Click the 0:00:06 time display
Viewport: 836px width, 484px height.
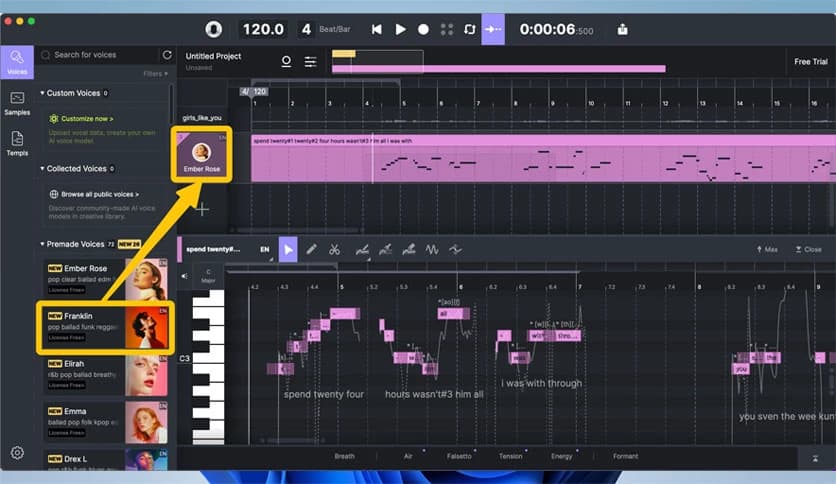tap(556, 29)
